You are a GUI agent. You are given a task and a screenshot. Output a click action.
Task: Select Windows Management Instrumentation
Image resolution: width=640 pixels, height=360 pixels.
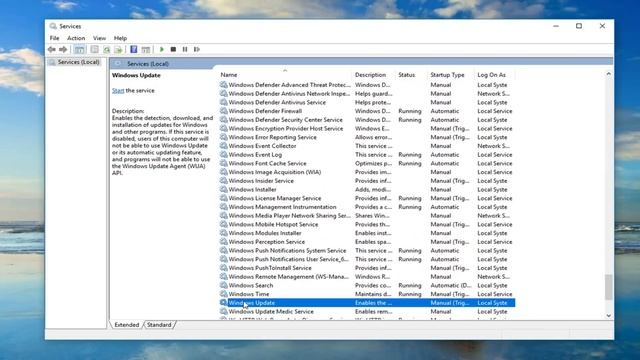pyautogui.click(x=367, y=207)
